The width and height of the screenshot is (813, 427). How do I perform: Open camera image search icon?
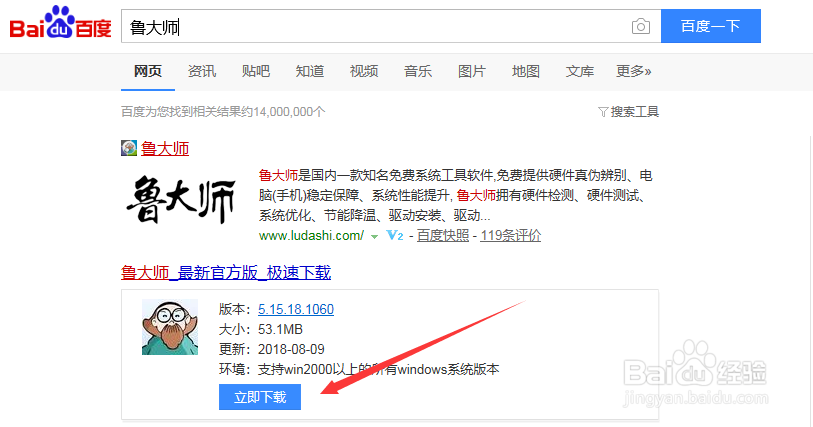tap(641, 26)
